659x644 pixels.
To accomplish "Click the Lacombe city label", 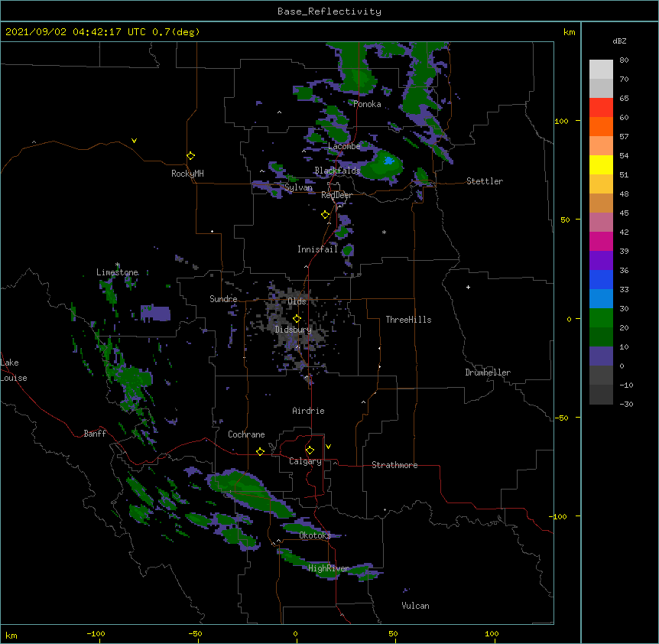I will coord(344,146).
